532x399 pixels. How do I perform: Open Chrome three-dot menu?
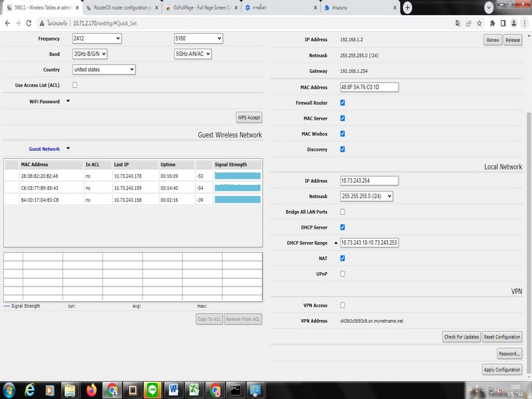point(525,23)
